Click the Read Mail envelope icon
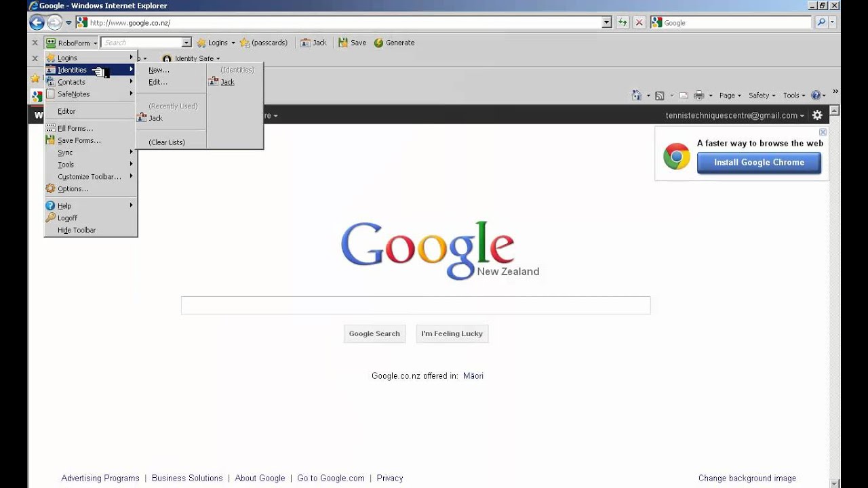868x488 pixels. coord(684,96)
